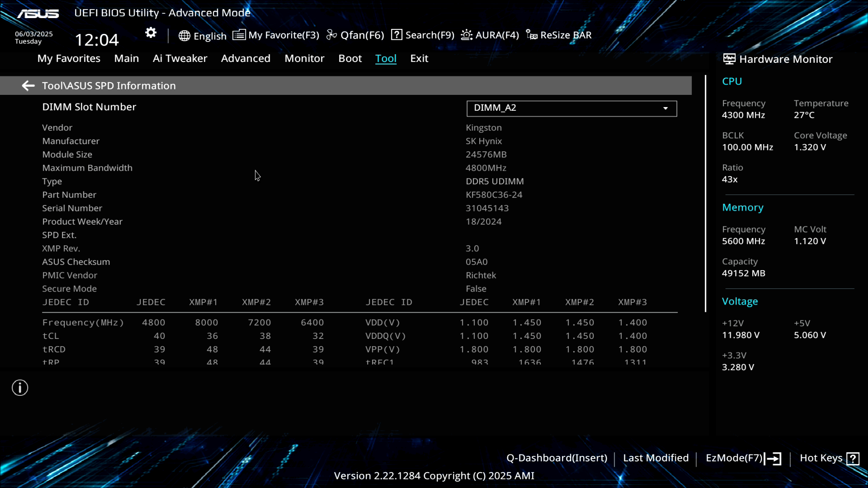Switch to EzMode(F7)
This screenshot has height=488, width=868.
pos(743,458)
